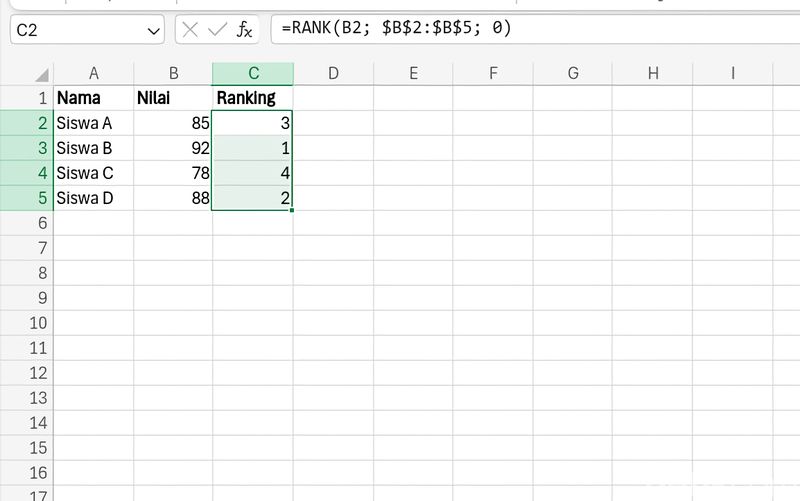Screen dimensions: 800x501
Task: Click the 'Nama' header cell
Action: tap(93, 98)
